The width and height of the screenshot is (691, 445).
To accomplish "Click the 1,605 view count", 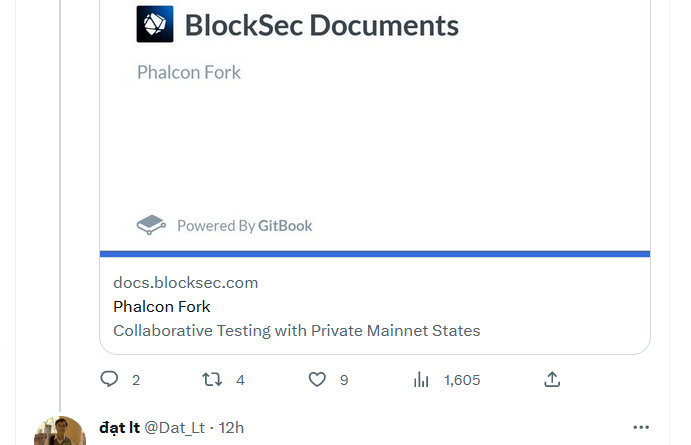I will click(x=462, y=380).
